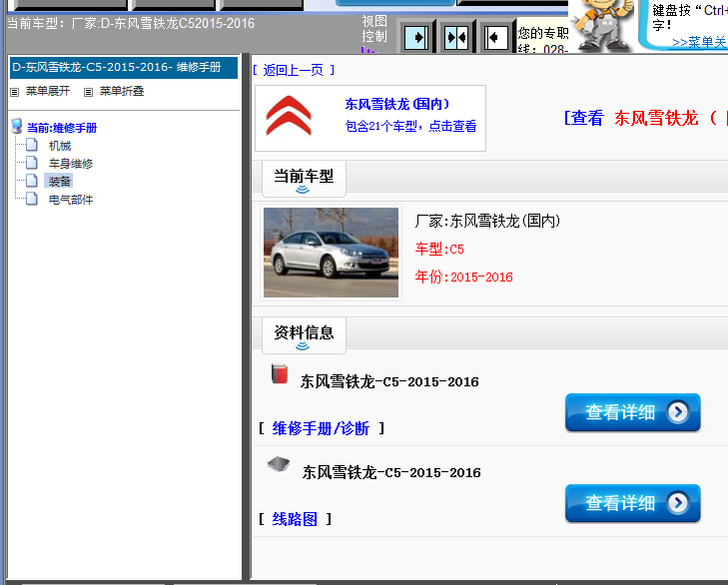Click 东风雪铁龙-C5-2015-2016 title above 线路图
Image resolution: width=728 pixels, height=585 pixels.
point(391,472)
